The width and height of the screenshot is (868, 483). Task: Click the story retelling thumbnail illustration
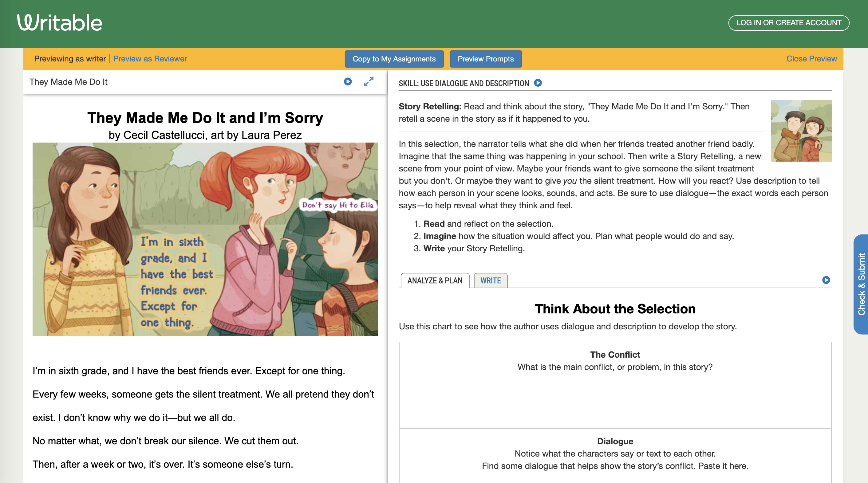[801, 131]
